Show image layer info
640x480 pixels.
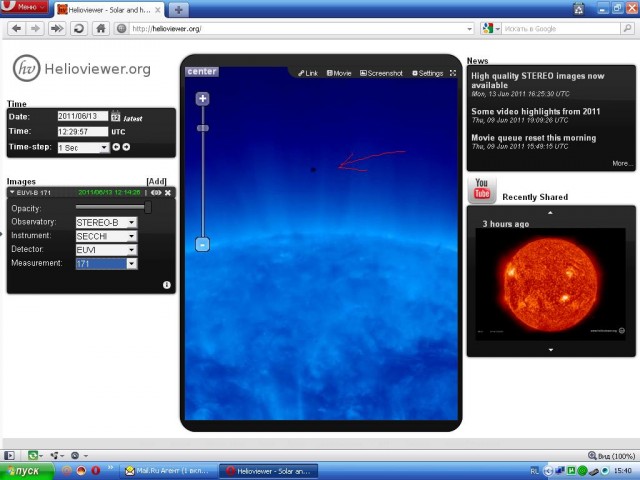(x=167, y=285)
